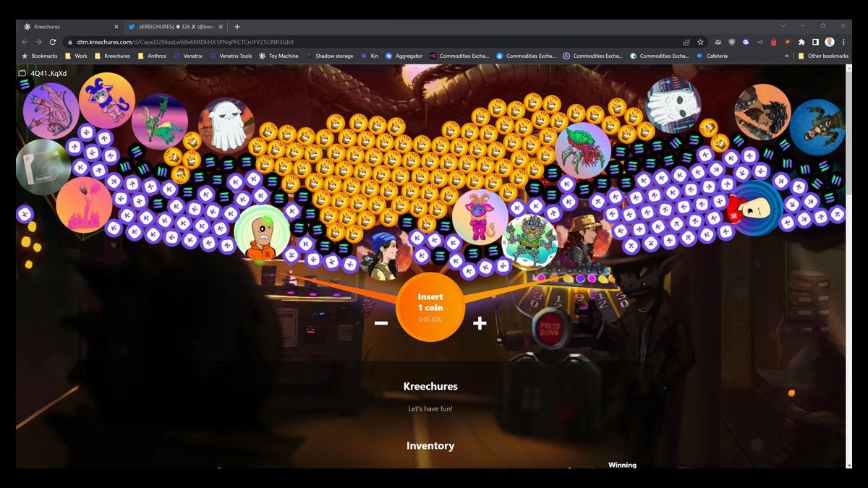This screenshot has width=868, height=488.
Task: Click the red hooded figure blue ball
Action: tap(754, 208)
